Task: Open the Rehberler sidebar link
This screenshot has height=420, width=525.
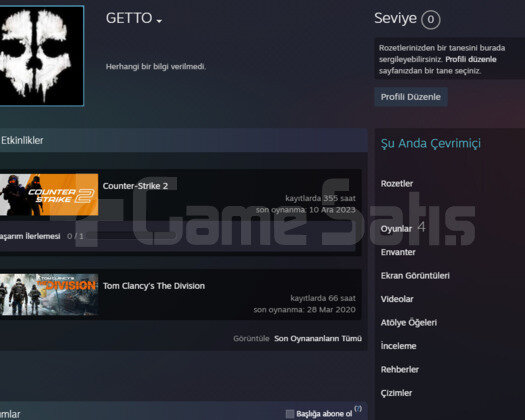Action: click(x=399, y=369)
